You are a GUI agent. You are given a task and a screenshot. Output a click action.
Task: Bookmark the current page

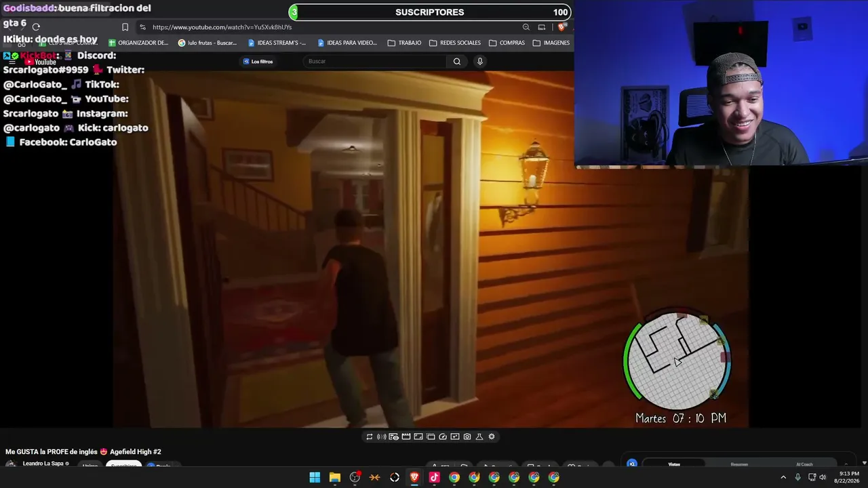125,27
